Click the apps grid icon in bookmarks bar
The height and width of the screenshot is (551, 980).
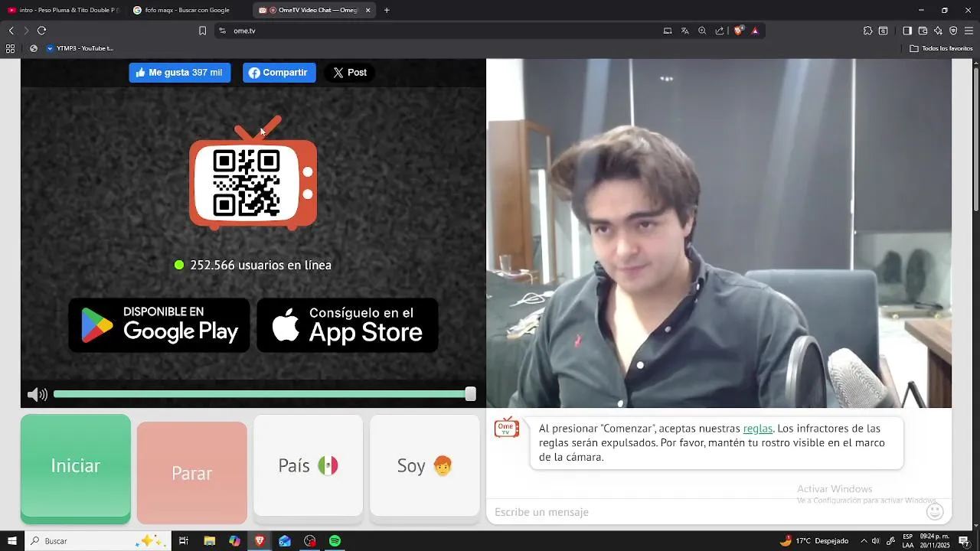[10, 48]
